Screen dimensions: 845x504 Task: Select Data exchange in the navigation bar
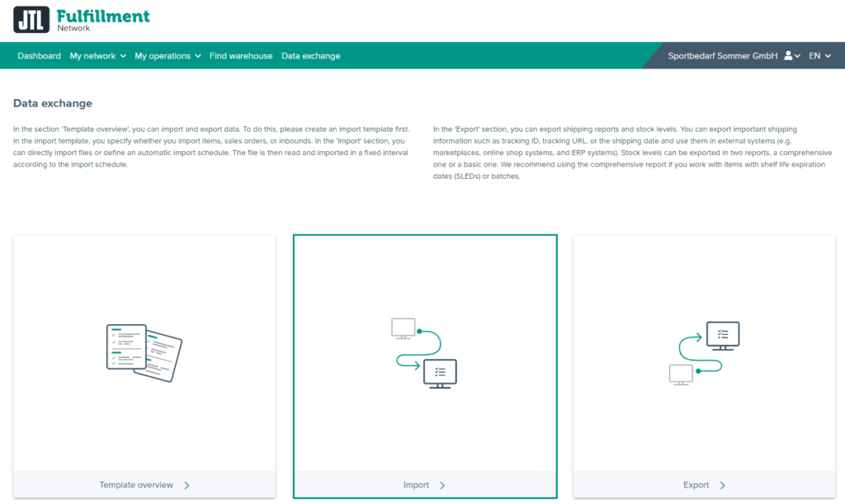(x=311, y=55)
